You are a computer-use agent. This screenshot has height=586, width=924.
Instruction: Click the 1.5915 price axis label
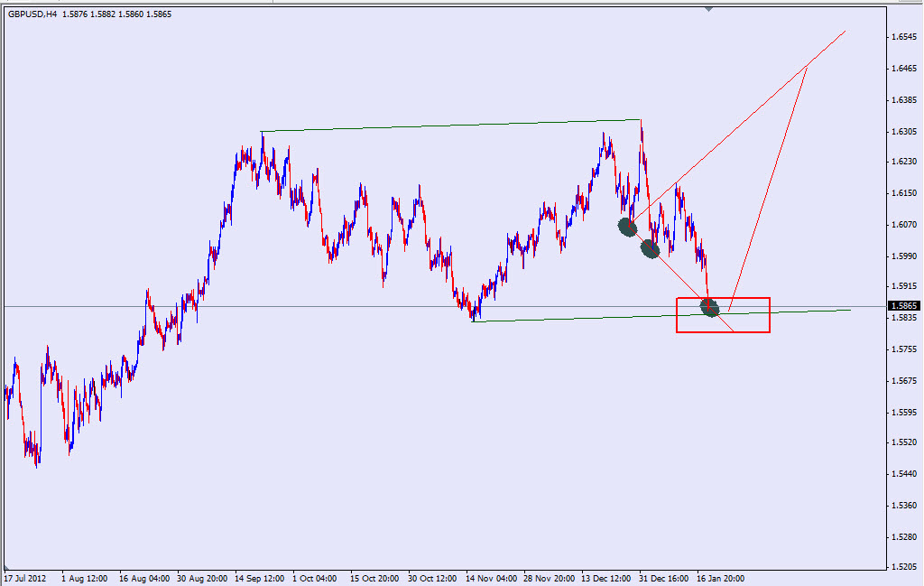tap(904, 286)
